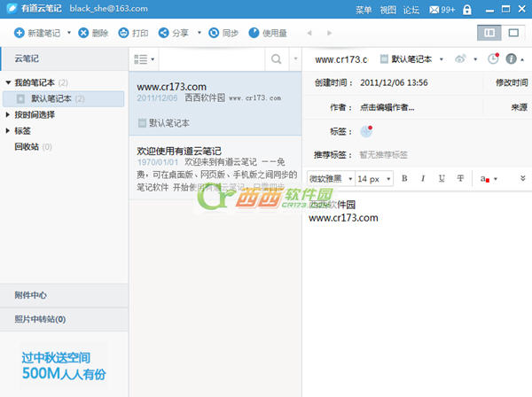
Task: Open the search options dropdown arrow
Action: (295, 59)
